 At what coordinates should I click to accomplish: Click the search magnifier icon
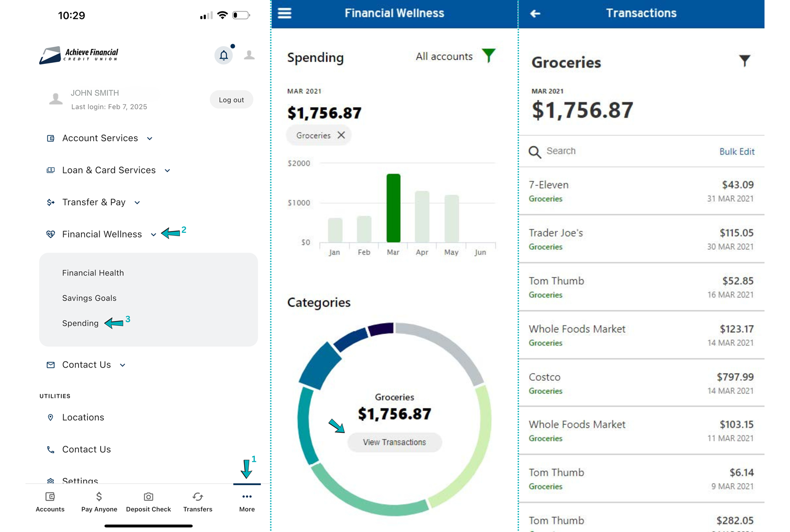tap(535, 152)
